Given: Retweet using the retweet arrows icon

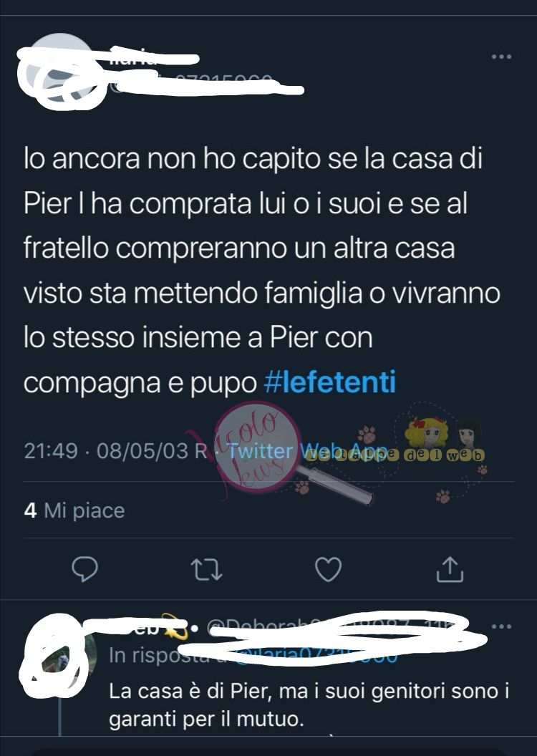Looking at the screenshot, I should point(206,569).
